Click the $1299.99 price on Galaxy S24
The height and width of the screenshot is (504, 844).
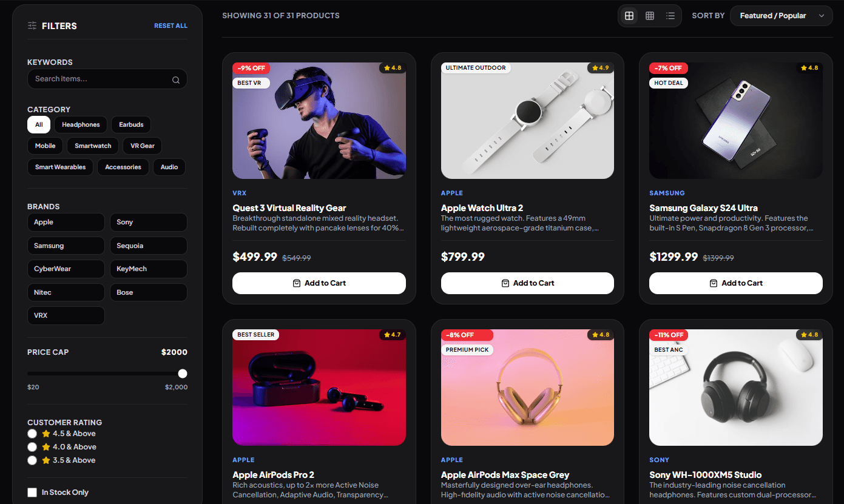pyautogui.click(x=674, y=257)
